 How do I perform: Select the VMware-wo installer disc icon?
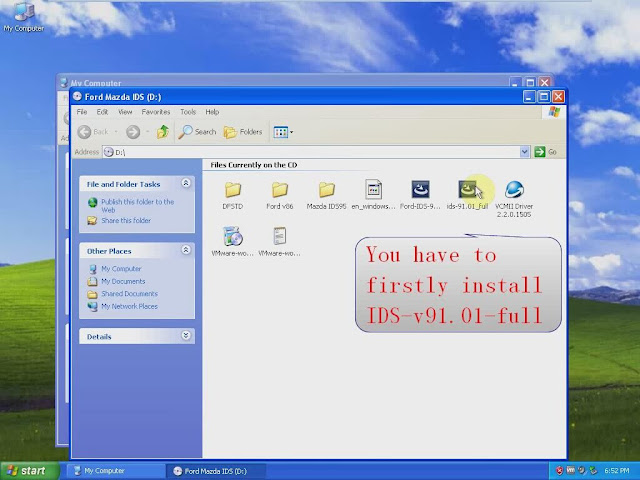233,236
